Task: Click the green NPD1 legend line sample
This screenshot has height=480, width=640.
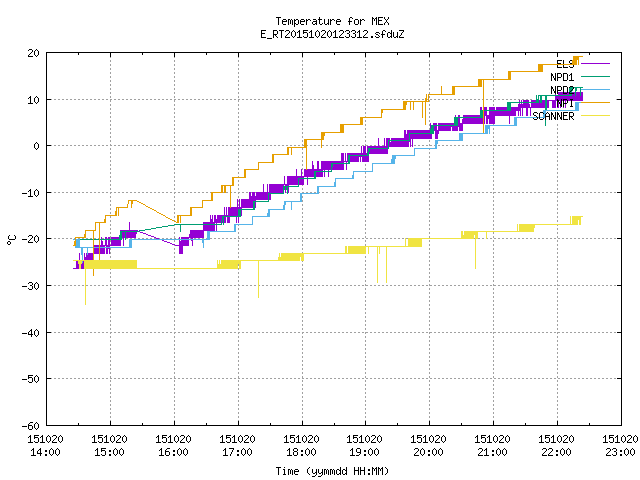Action: (595, 76)
